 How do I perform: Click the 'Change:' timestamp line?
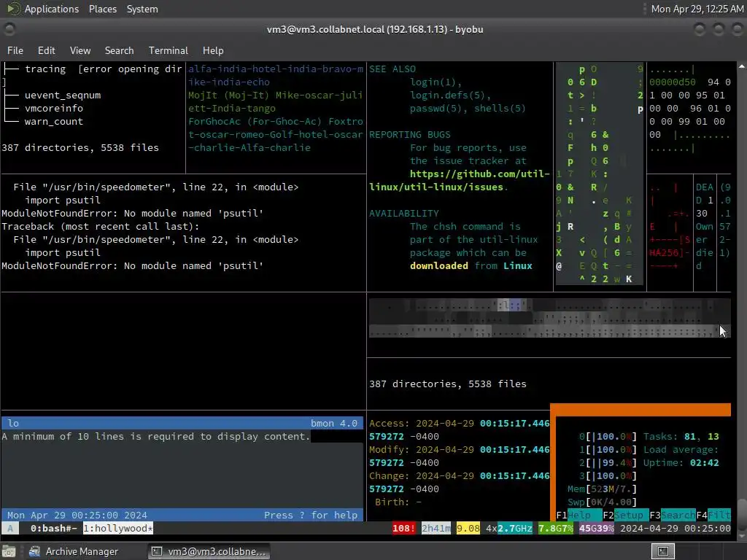tap(460, 475)
